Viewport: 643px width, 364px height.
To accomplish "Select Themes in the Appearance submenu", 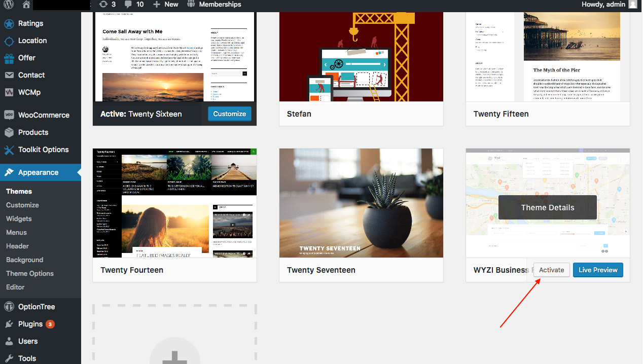I will (19, 191).
